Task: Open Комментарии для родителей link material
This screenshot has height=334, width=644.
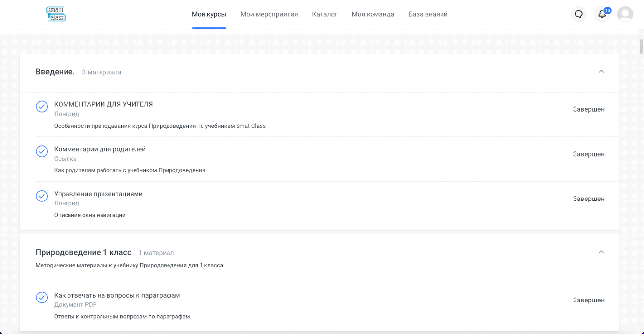Action: [x=100, y=149]
